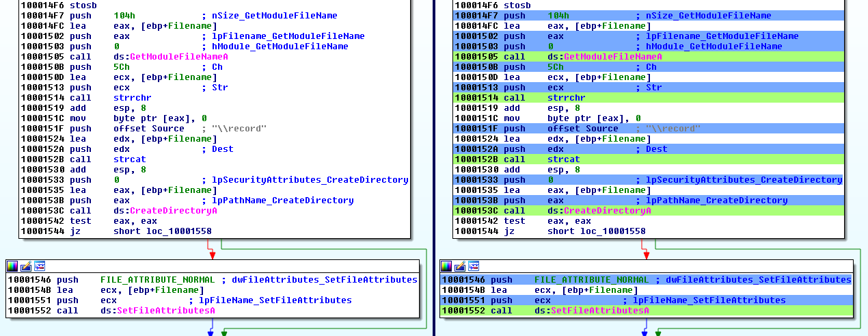The height and width of the screenshot is (336, 868).
Task: Click address 10001519 'add esp, 8' in left pane
Action: (83, 108)
